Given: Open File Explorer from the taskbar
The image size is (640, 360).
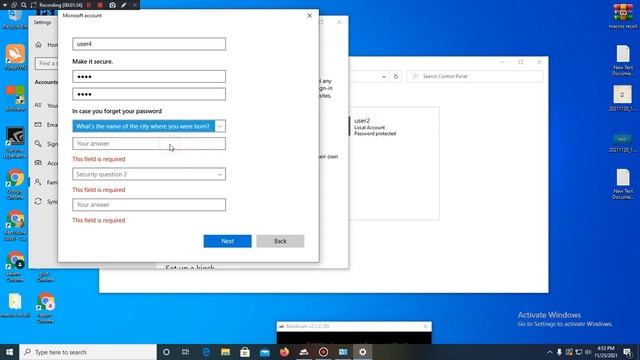Looking at the screenshot, I should pos(225,352).
